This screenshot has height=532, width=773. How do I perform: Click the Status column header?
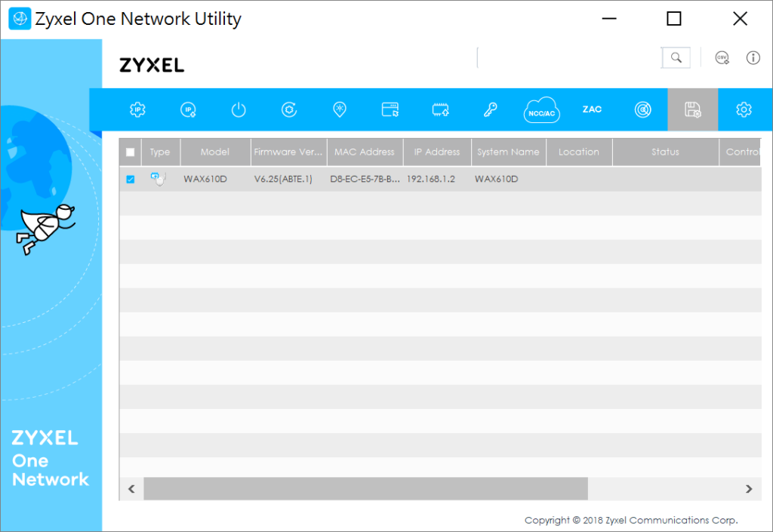tap(666, 152)
